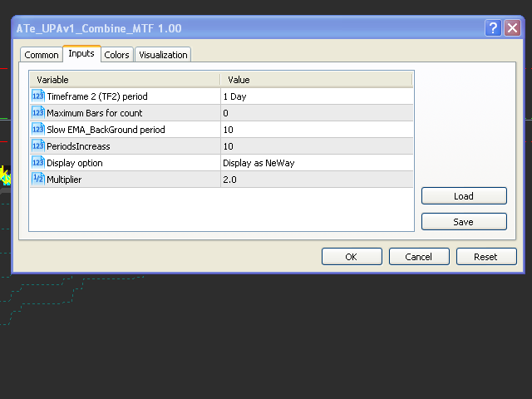Click the Help question mark button
This screenshot has width=532, height=399.
[493, 28]
